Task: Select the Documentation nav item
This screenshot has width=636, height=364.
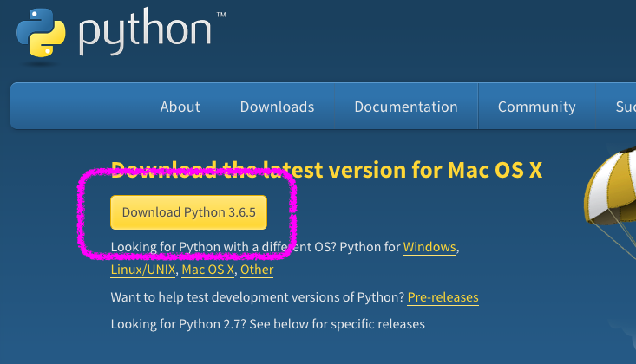Action: pyautogui.click(x=405, y=107)
